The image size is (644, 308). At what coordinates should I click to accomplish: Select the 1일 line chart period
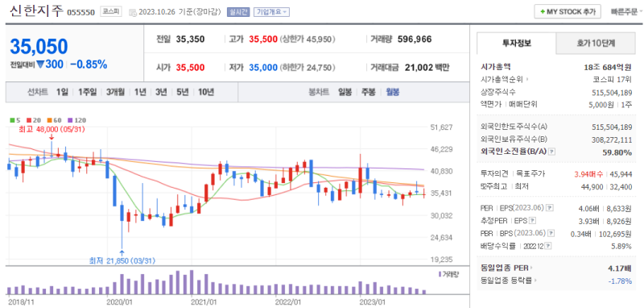[63, 92]
